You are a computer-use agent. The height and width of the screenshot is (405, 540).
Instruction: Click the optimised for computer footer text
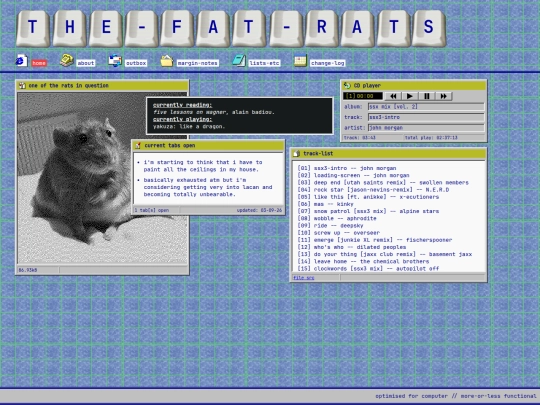[456, 396]
